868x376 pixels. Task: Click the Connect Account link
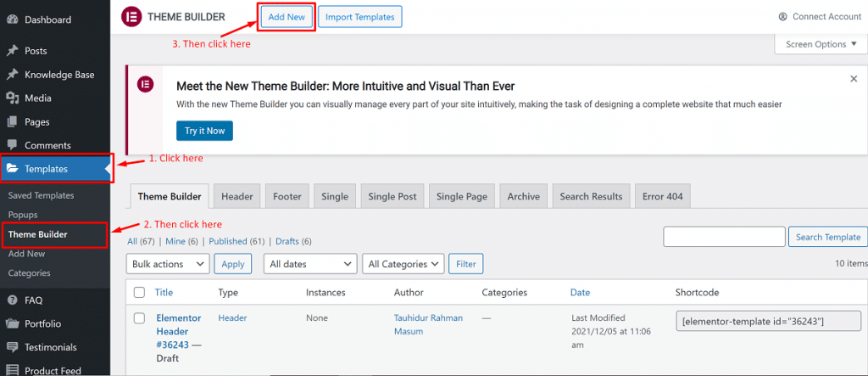click(827, 17)
